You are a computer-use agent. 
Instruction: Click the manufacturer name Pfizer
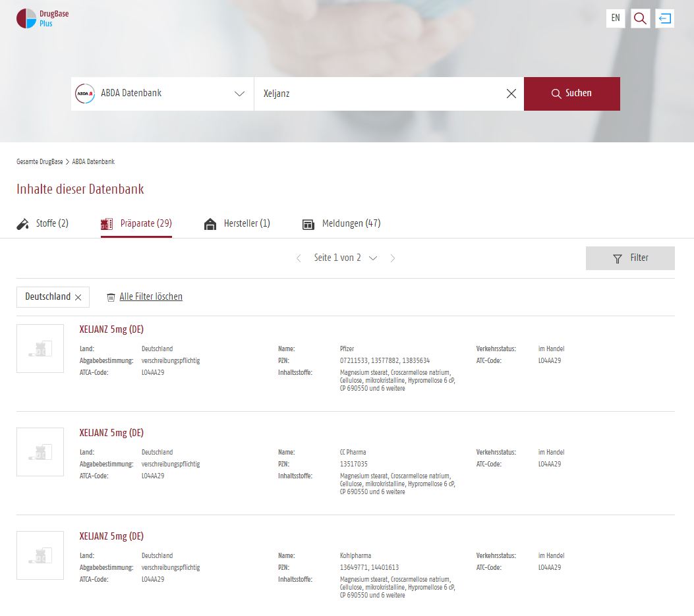click(347, 349)
